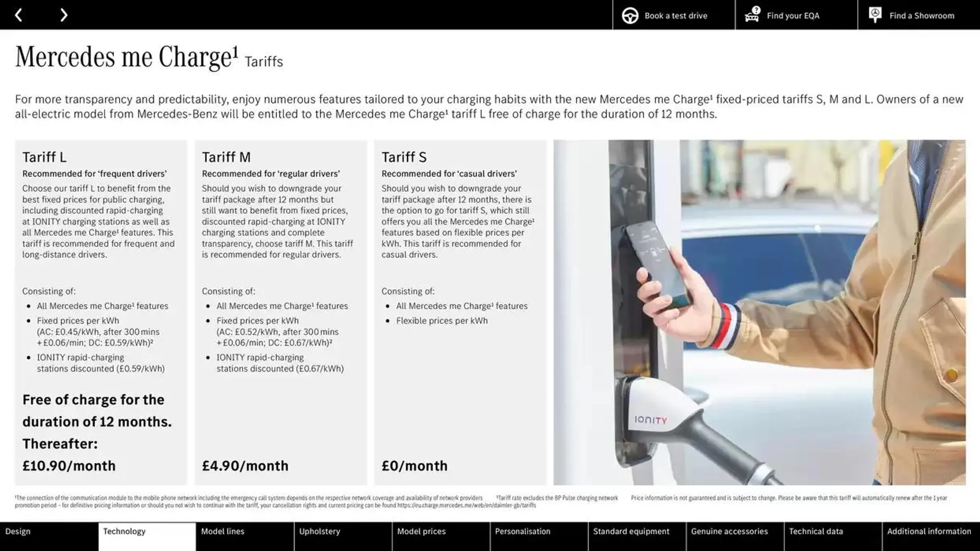Toggle to 'Genuine accessories' tab section

tap(729, 532)
